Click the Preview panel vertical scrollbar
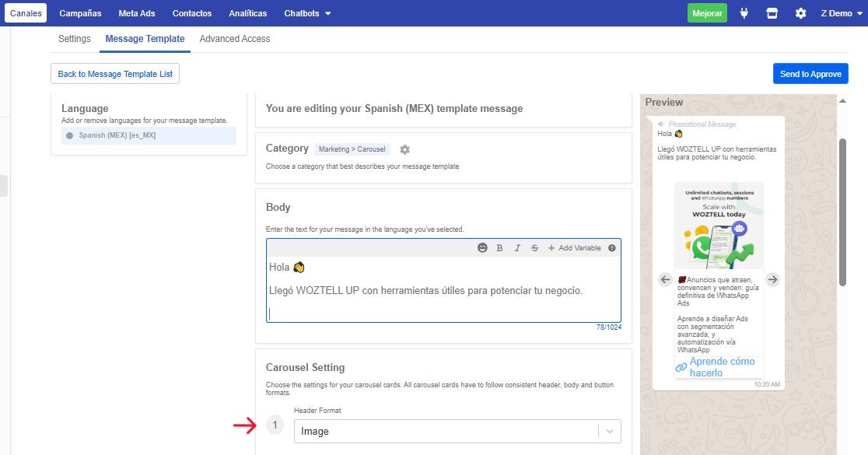Image resolution: width=868 pixels, height=455 pixels. (x=842, y=212)
